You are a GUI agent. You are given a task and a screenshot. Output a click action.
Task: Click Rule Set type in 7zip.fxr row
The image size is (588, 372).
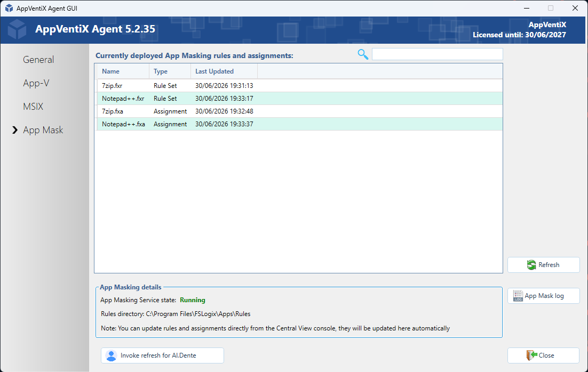coord(165,86)
